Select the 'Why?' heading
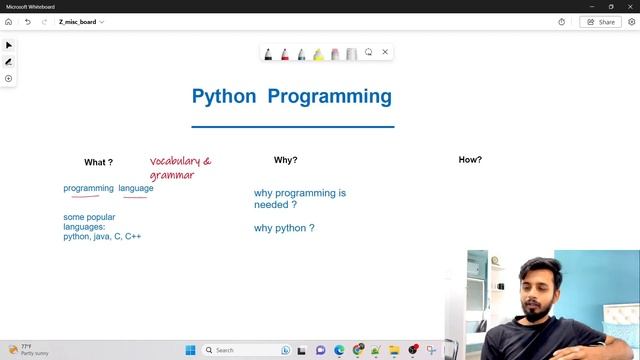640x360 pixels. 285,160
